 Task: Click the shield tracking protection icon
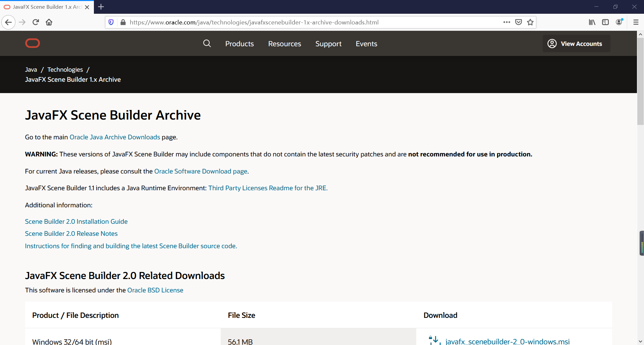coord(111,22)
